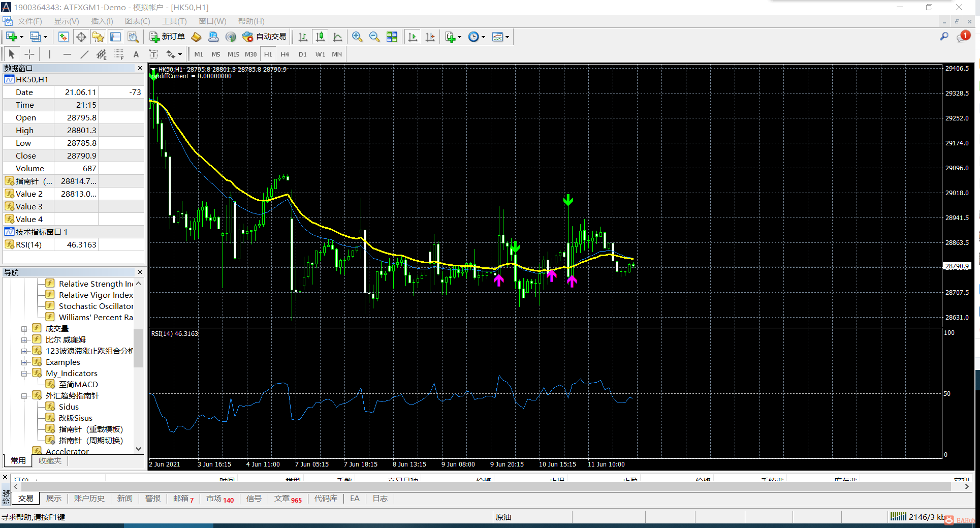This screenshot has height=528, width=980.
Task: Expand the Examples indicator folder
Action: (24, 362)
